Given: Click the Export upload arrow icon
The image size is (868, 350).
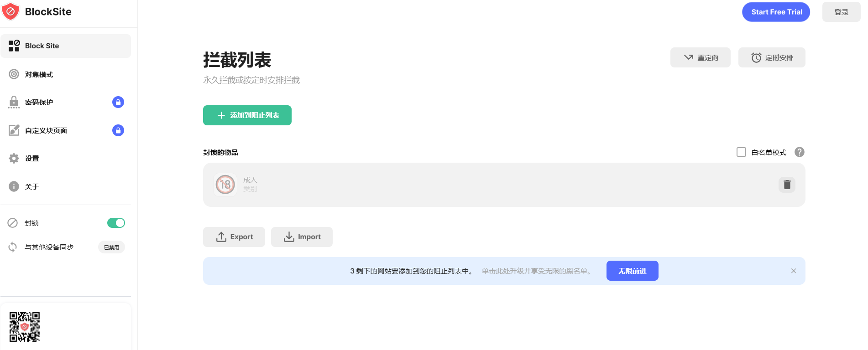Looking at the screenshot, I should [x=221, y=237].
